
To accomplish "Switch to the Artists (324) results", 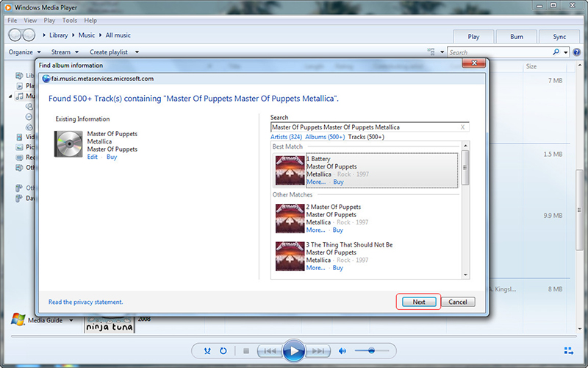I will (286, 137).
